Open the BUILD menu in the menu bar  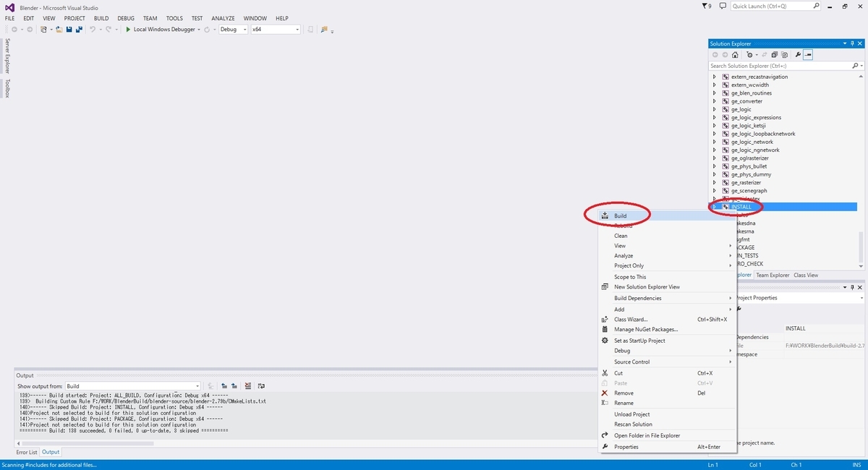(x=101, y=18)
